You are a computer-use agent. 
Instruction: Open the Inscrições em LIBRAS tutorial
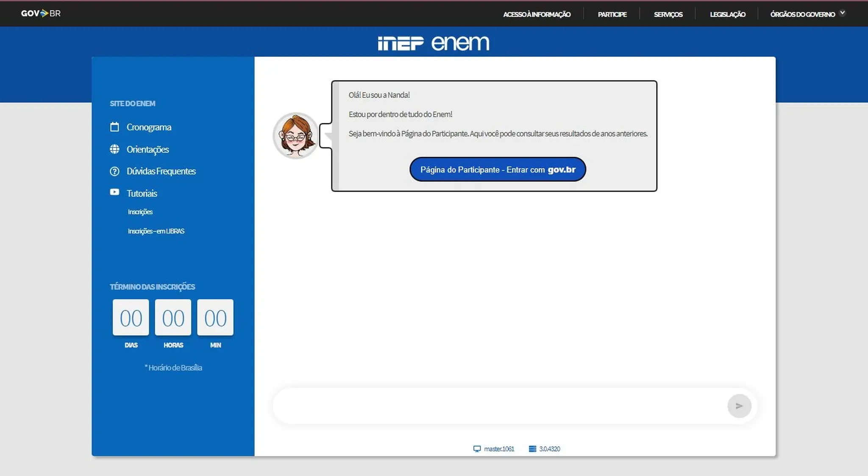[156, 231]
